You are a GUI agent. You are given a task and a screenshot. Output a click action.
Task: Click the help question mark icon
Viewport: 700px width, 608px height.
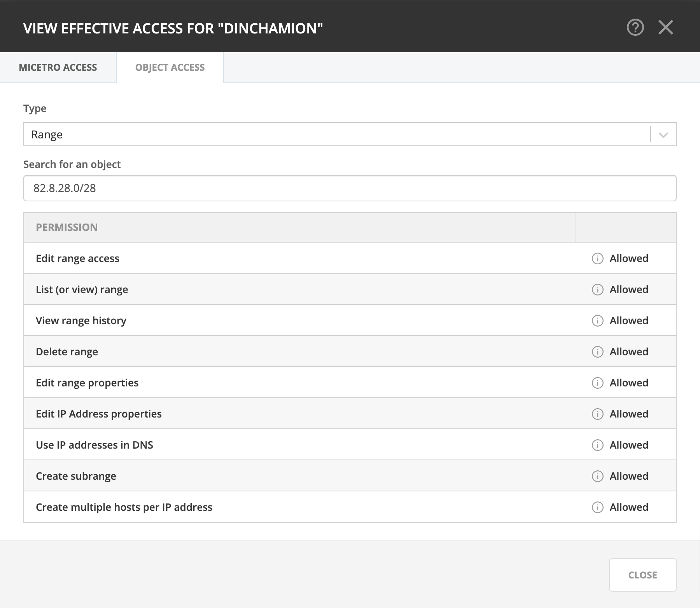click(635, 28)
